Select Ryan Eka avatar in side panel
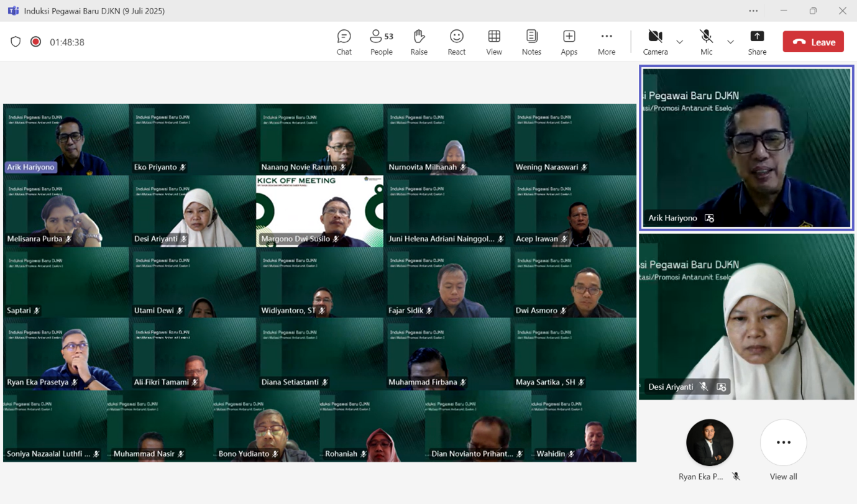 (x=709, y=443)
